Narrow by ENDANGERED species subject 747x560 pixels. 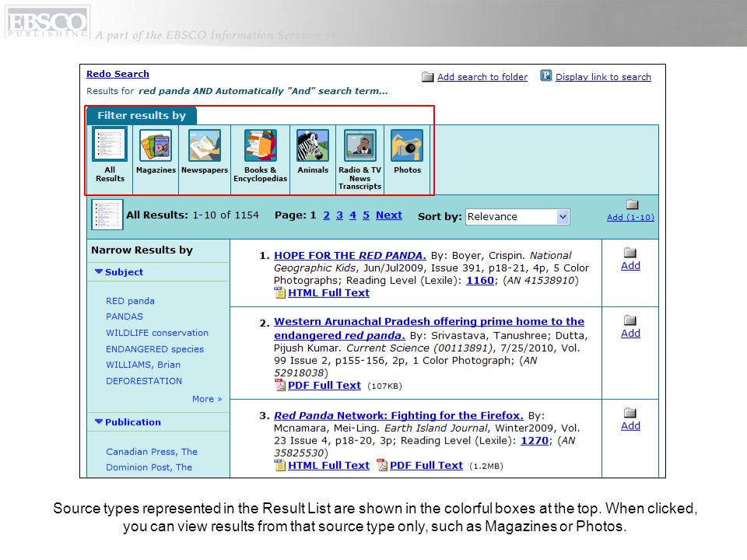tap(155, 349)
